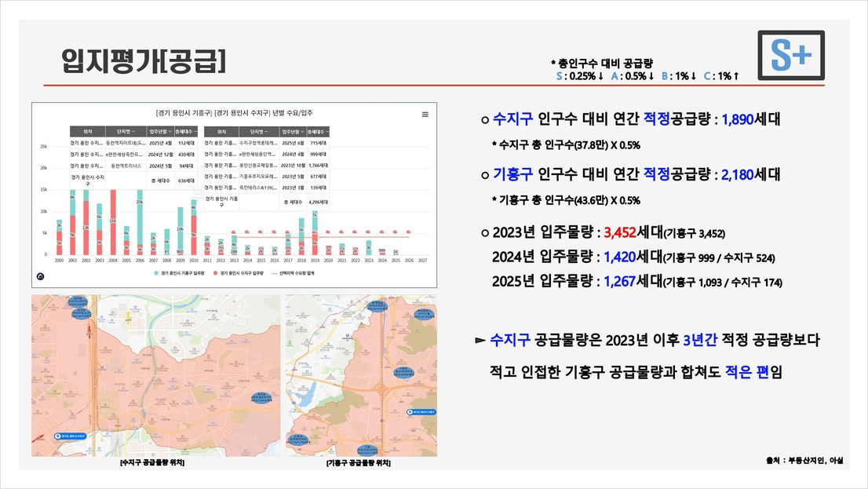Click the 2025년 6월 cell
The image size is (868, 489).
[x=293, y=143]
